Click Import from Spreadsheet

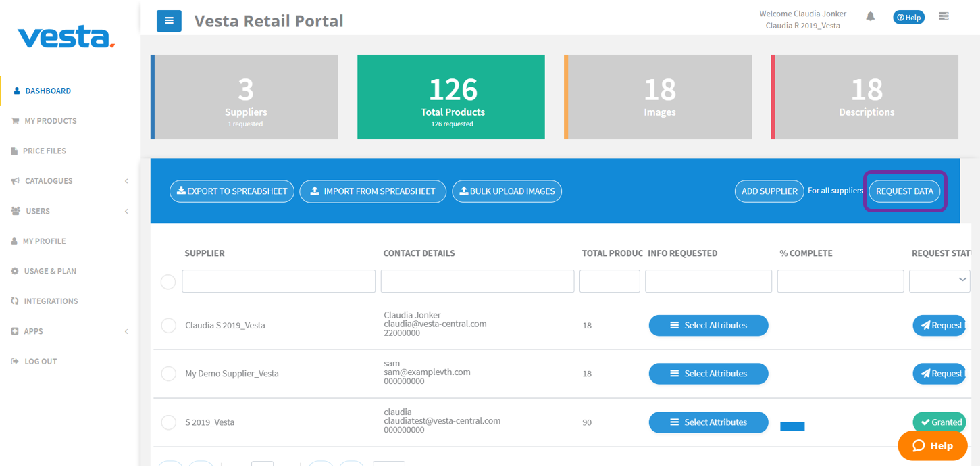click(x=373, y=191)
